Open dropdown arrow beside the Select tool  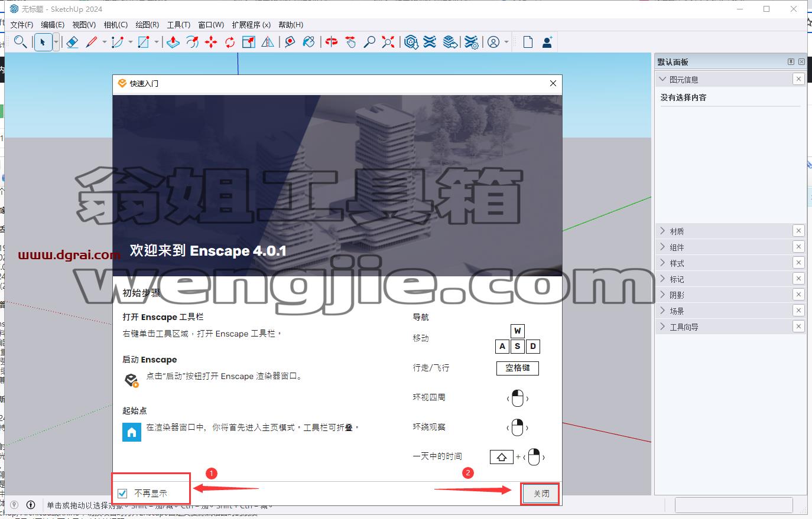[56, 42]
